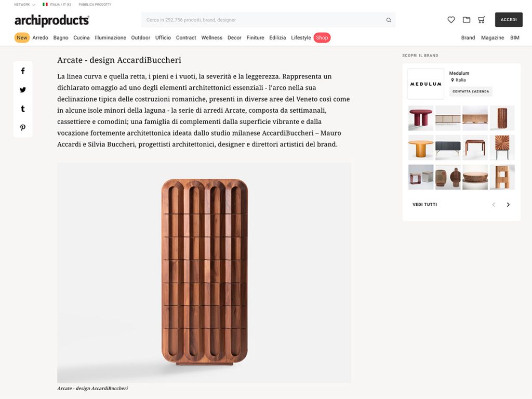Go to next brand products page
Screen dimensions: 532x399
[508, 205]
